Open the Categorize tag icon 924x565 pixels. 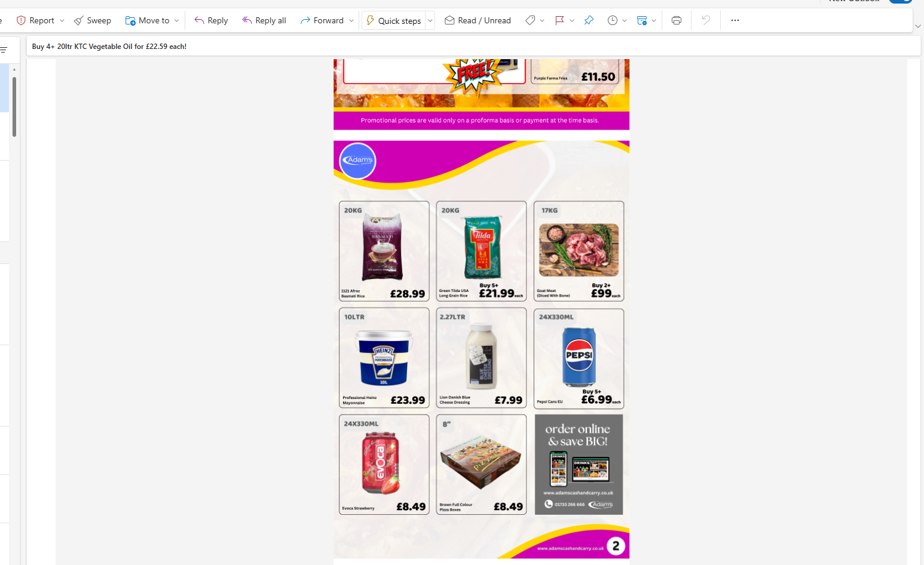(x=530, y=20)
